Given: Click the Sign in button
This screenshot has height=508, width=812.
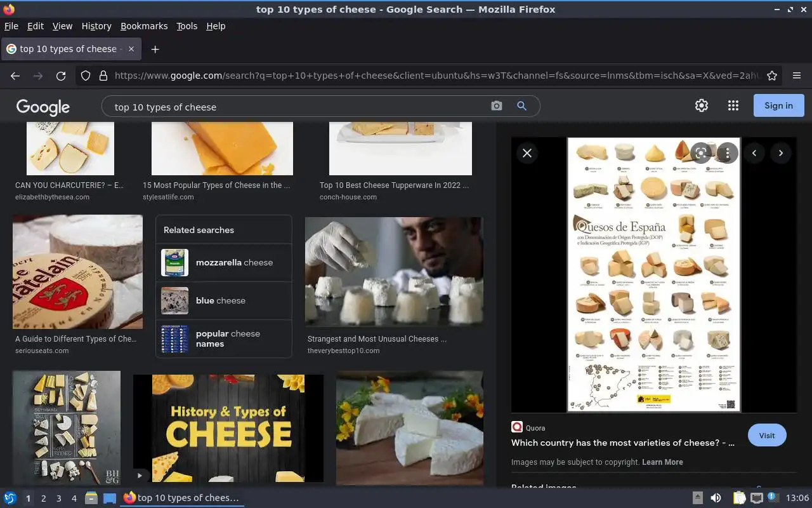Looking at the screenshot, I should coord(778,105).
